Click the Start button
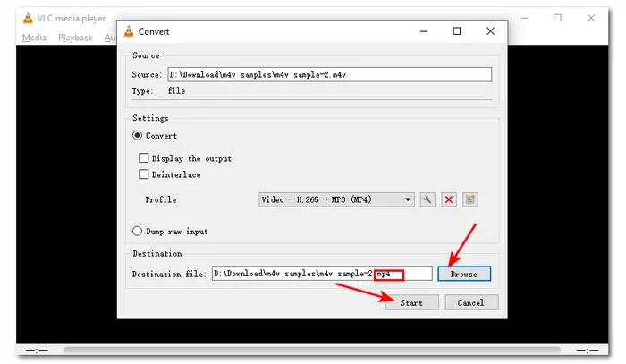The width and height of the screenshot is (626, 364). click(x=411, y=302)
